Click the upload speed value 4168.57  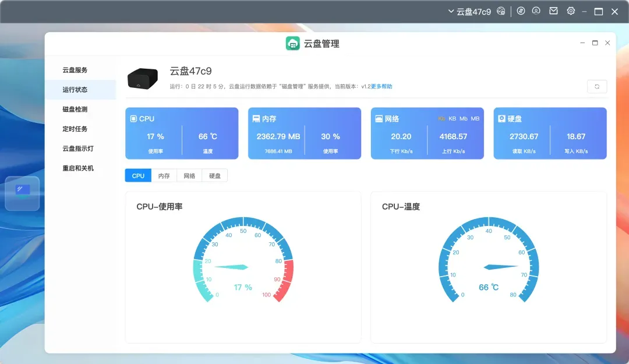(453, 137)
